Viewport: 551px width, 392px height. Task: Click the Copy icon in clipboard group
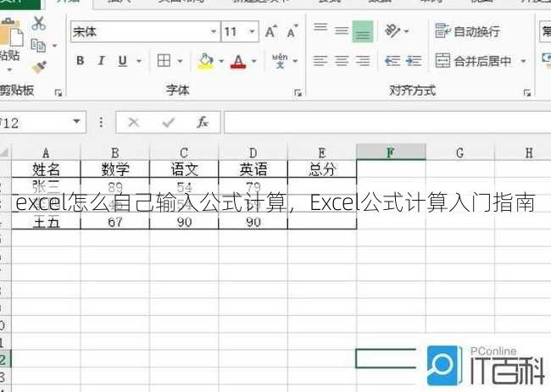tap(38, 46)
